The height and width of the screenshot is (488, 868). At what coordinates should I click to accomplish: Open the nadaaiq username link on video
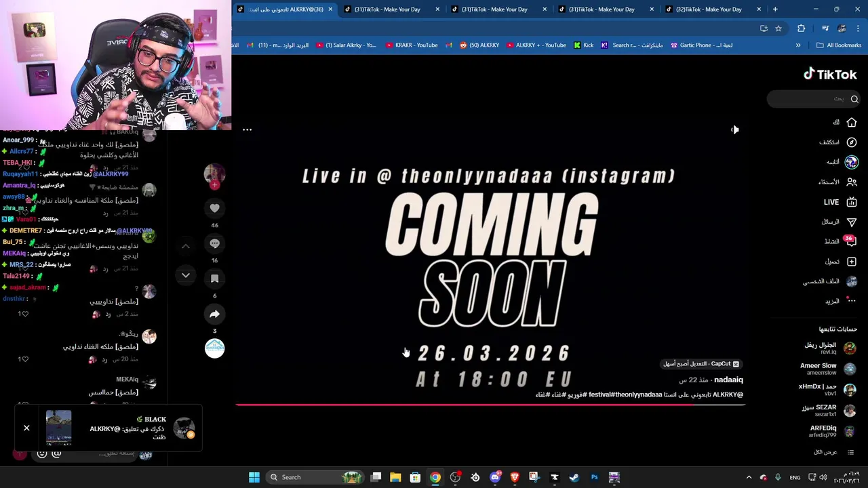pyautogui.click(x=728, y=380)
